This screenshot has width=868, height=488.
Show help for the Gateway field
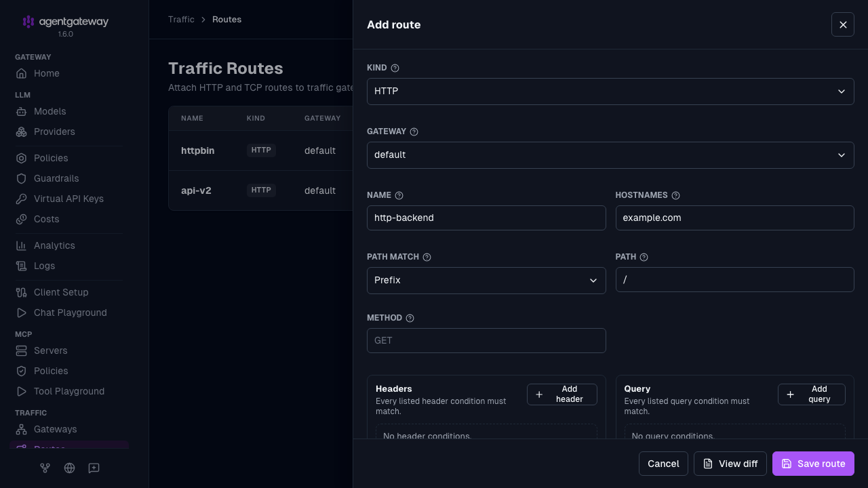coord(414,131)
